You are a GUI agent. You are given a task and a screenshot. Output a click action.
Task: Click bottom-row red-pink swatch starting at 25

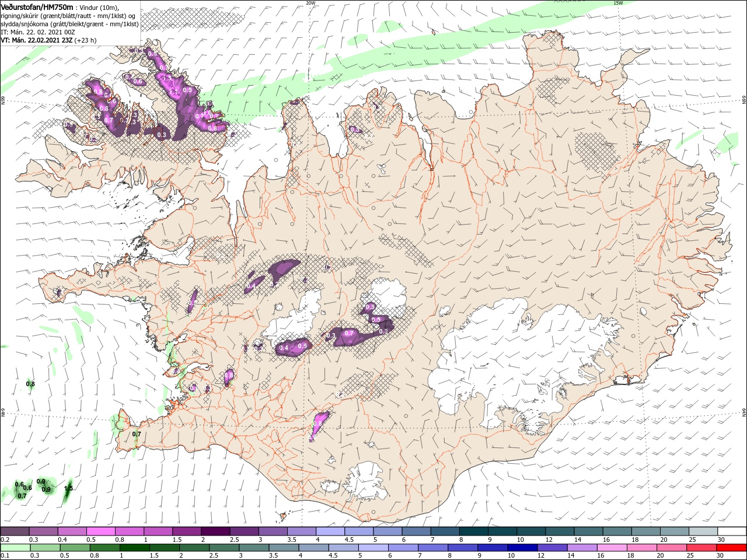[702, 548]
